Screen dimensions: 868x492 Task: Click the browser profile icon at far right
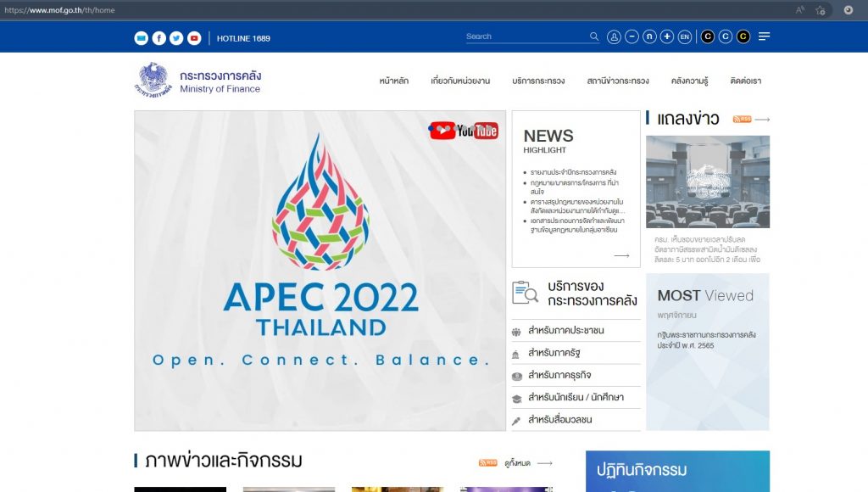[848, 10]
